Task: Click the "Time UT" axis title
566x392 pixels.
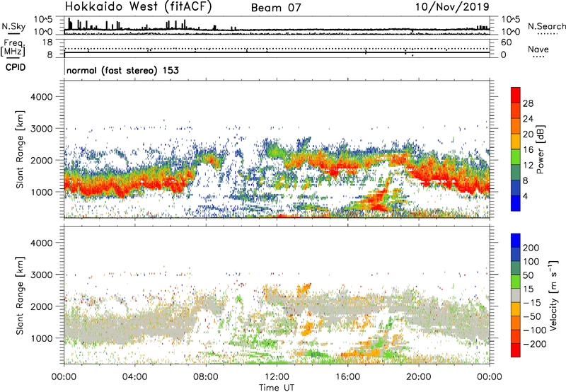Action: [276, 388]
